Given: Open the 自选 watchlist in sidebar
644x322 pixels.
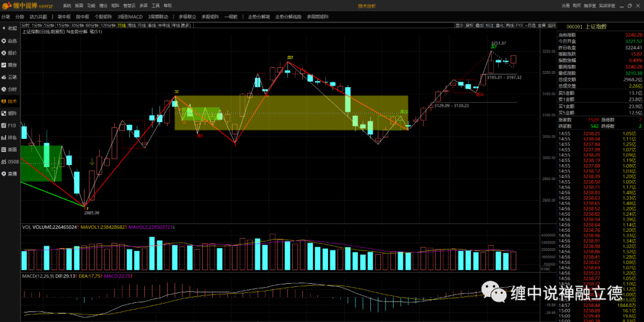Looking at the screenshot, I should (9, 41).
